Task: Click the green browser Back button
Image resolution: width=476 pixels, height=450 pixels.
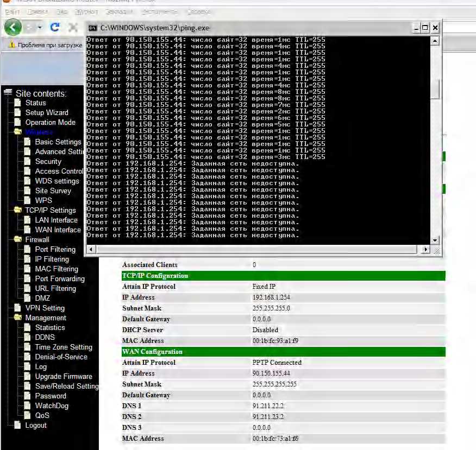Action: [13, 27]
